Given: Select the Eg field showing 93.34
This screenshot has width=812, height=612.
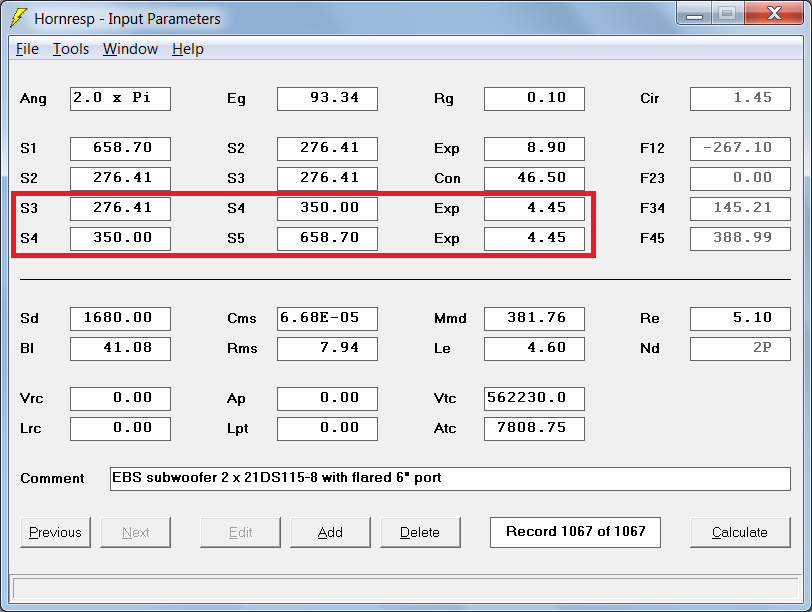Looking at the screenshot, I should pyautogui.click(x=327, y=99).
